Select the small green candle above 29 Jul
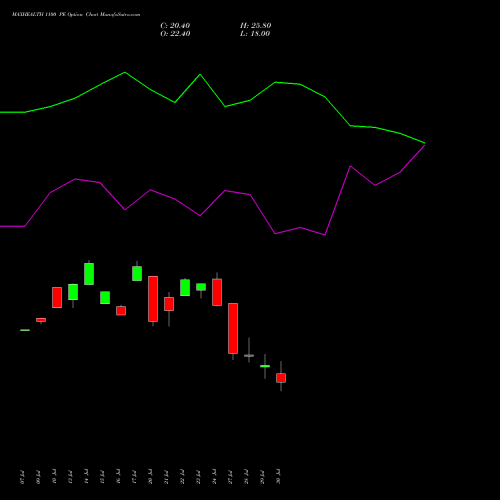500x500 pixels. [x=265, y=366]
